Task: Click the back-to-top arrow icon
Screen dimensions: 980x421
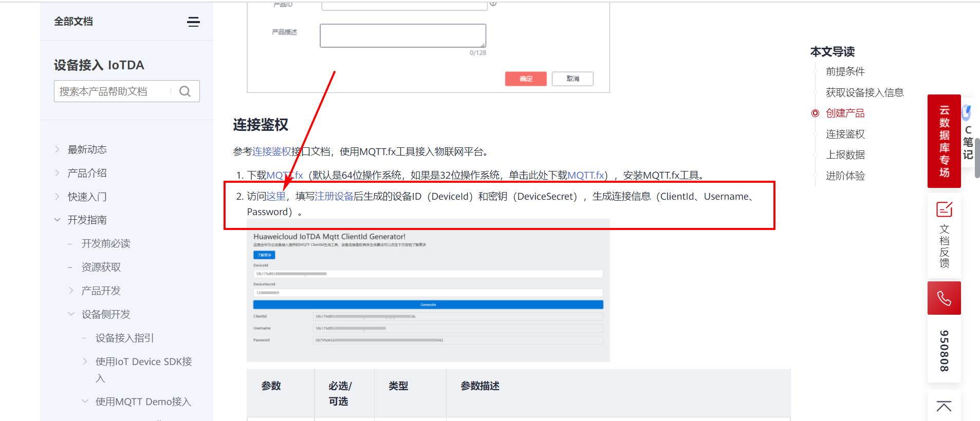Action: tap(944, 406)
